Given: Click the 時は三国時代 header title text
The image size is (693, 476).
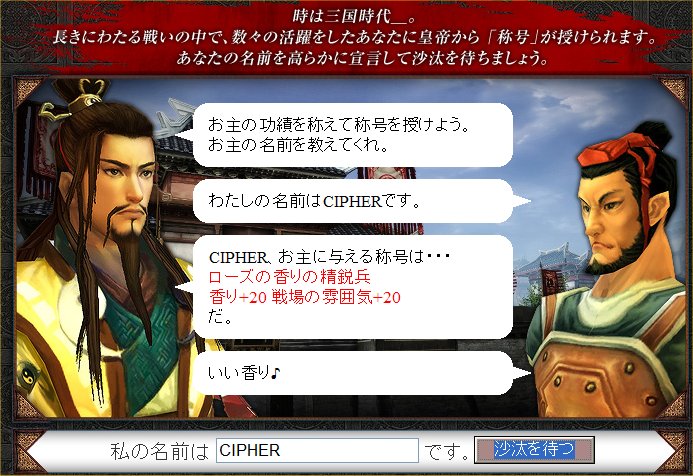Looking at the screenshot, I should pos(353,16).
